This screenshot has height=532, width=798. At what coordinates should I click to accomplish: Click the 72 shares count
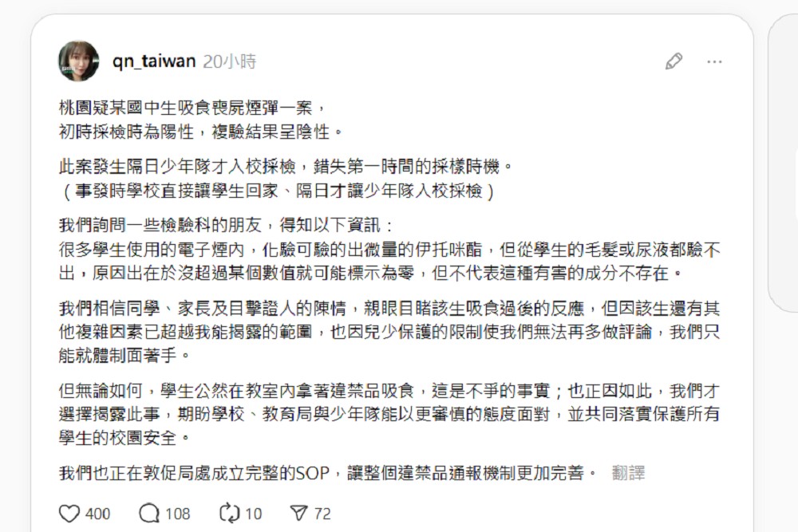(x=322, y=514)
